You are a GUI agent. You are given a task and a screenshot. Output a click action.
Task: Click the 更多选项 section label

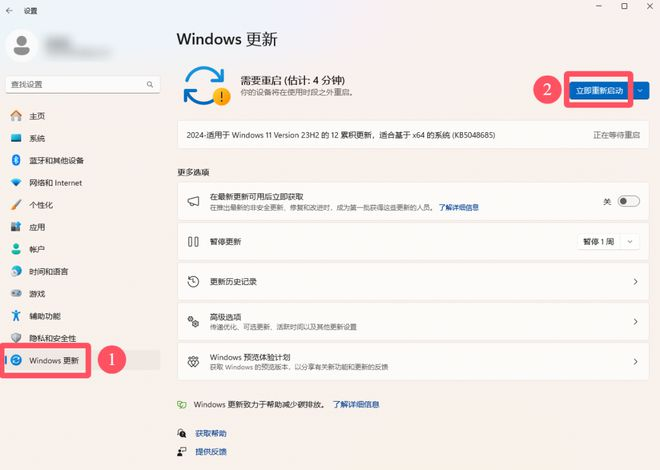pyautogui.click(x=193, y=172)
